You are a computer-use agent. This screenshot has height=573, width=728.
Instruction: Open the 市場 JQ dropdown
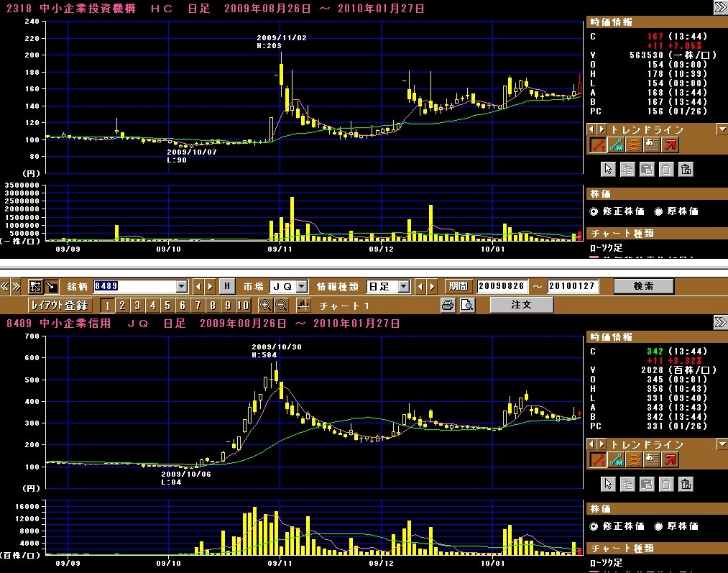[302, 286]
